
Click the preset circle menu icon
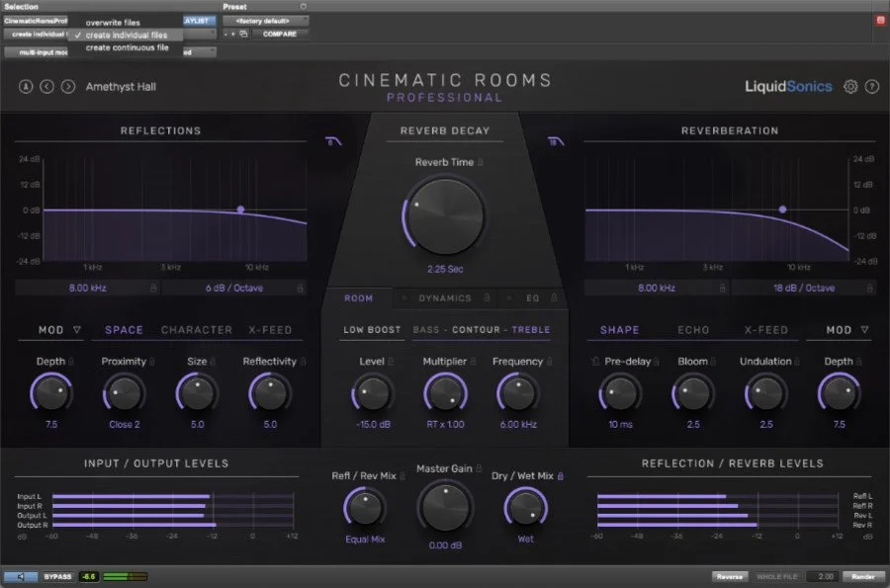[304, 7]
